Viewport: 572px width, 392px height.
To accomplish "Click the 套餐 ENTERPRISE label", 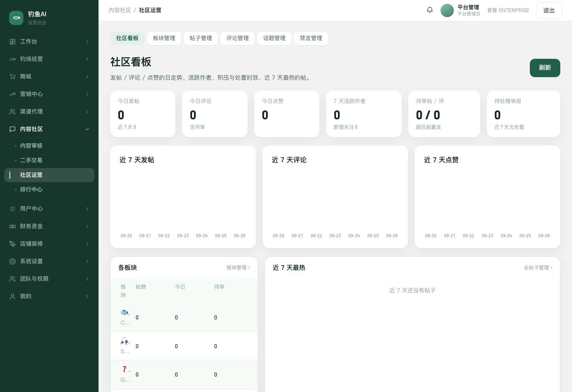I will click(x=508, y=10).
